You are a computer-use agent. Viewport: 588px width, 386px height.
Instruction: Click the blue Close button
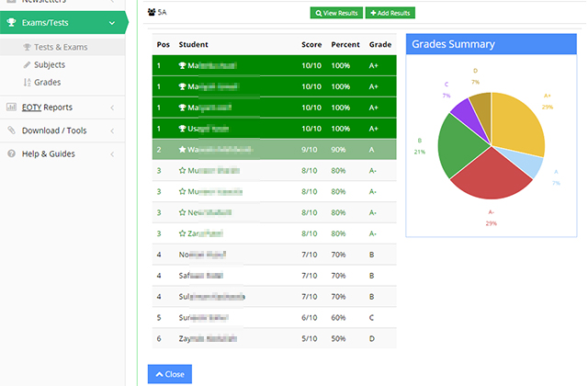169,374
